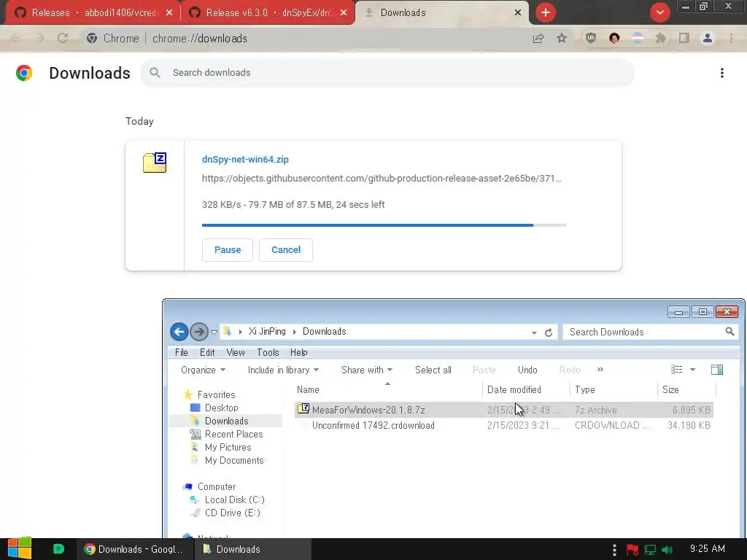Image resolution: width=747 pixels, height=560 pixels.
Task: Click the chrome://downloads address bar
Action: pyautogui.click(x=305, y=39)
